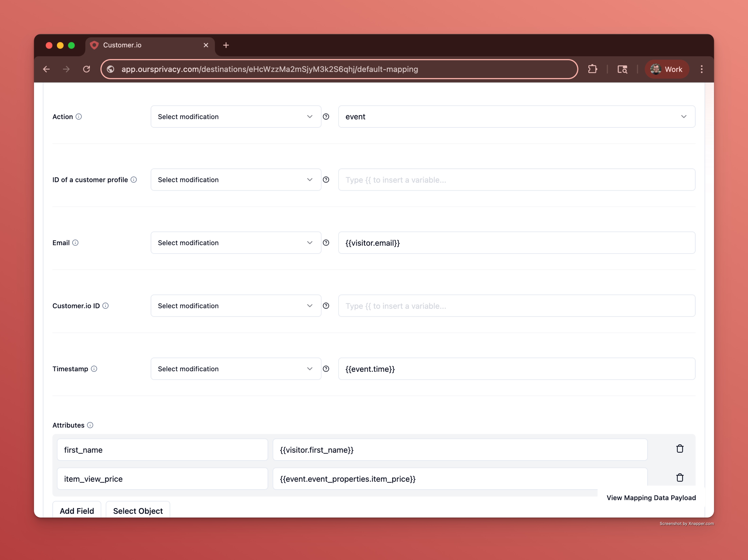
Task: Click the Customer.io ID field label
Action: (x=76, y=306)
